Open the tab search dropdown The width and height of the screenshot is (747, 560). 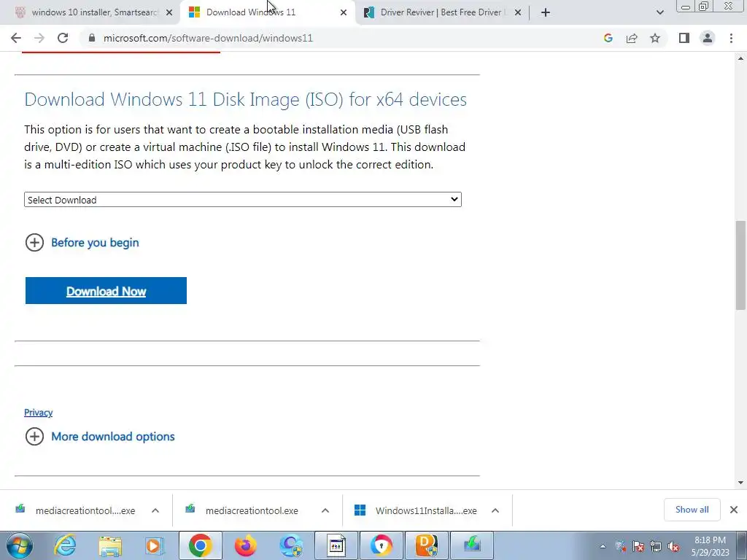pos(659,12)
